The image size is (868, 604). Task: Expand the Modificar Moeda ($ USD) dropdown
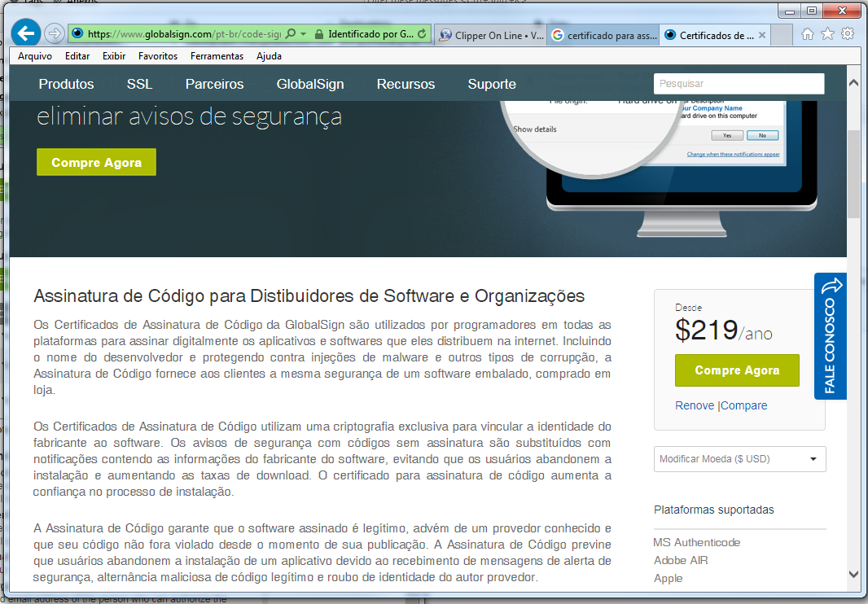pos(739,459)
